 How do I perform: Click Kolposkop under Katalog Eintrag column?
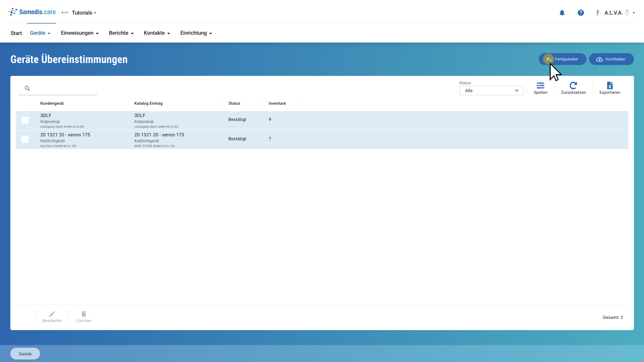(144, 122)
